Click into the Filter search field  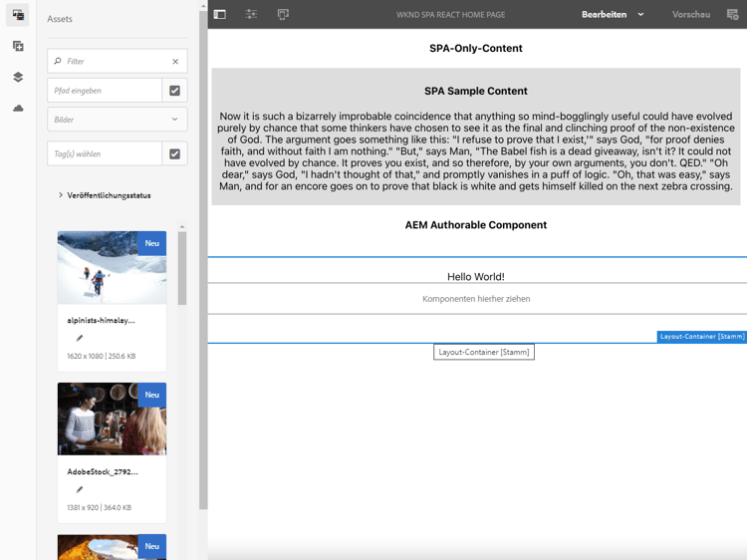[118, 61]
